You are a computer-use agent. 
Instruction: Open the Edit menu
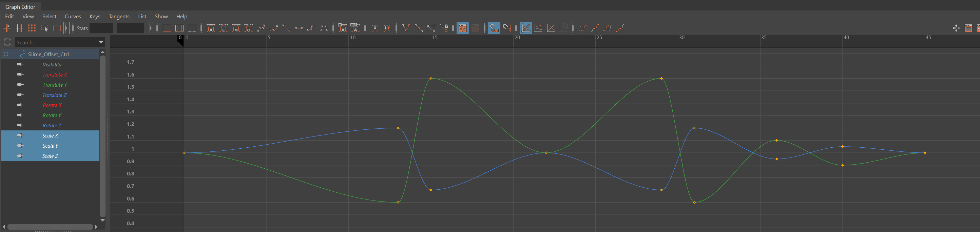9,16
